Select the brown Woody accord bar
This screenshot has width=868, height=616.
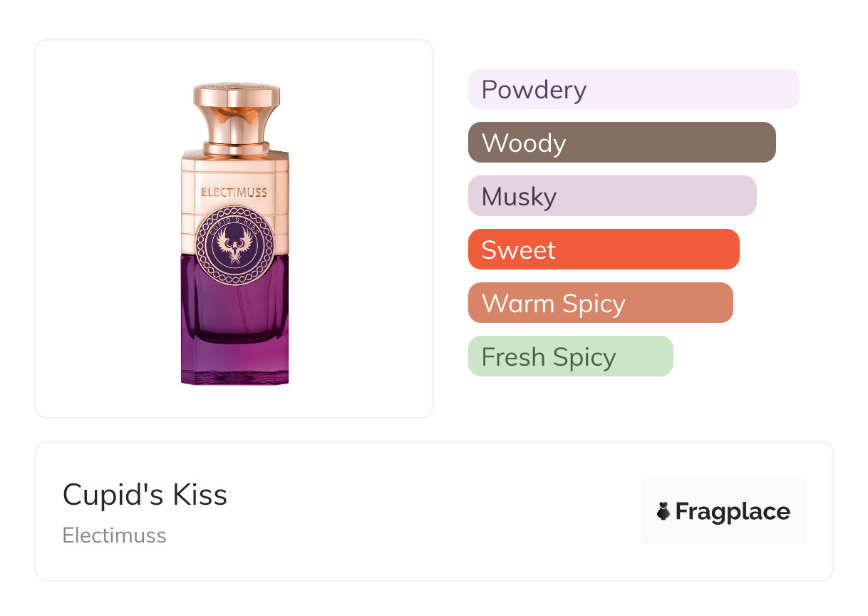click(x=621, y=143)
